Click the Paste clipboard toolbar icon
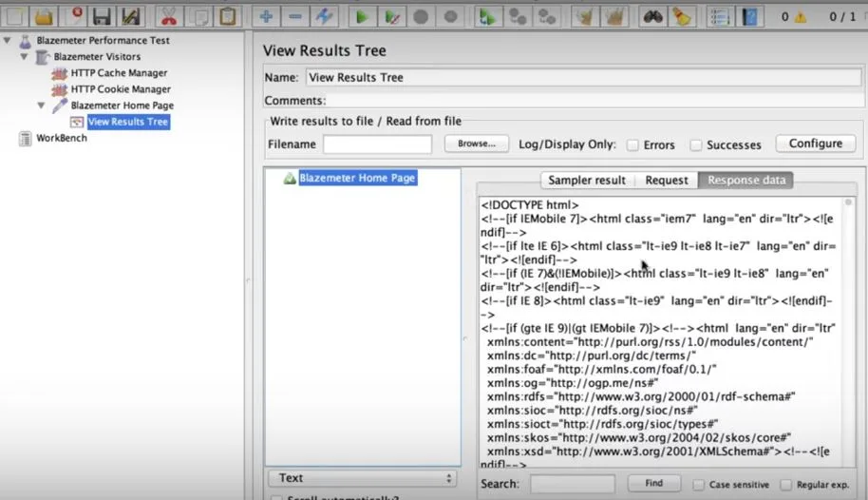 [228, 16]
